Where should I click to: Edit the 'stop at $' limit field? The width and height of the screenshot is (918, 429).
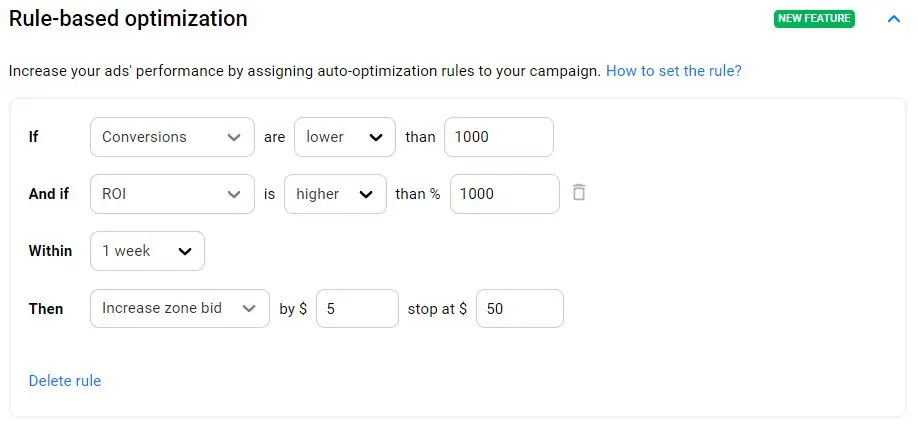519,309
